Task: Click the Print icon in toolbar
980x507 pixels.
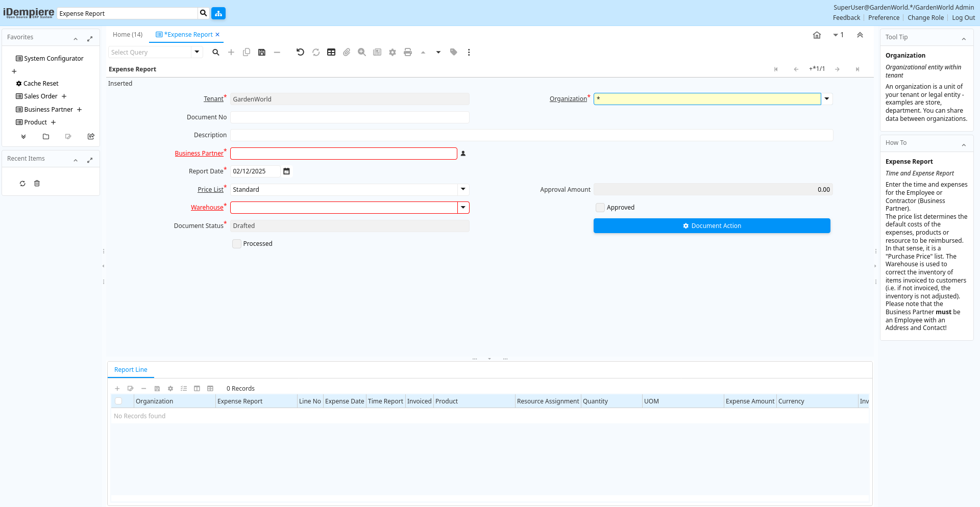Action: (x=408, y=52)
